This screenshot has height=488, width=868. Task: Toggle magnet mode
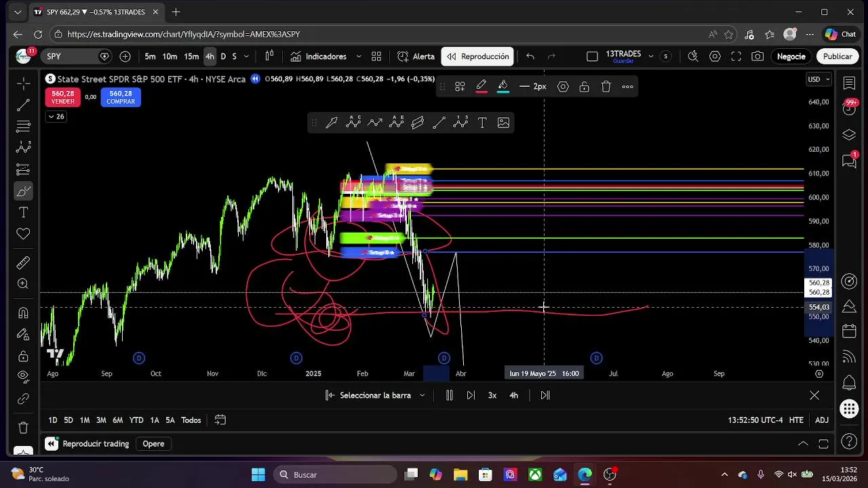coord(23,312)
